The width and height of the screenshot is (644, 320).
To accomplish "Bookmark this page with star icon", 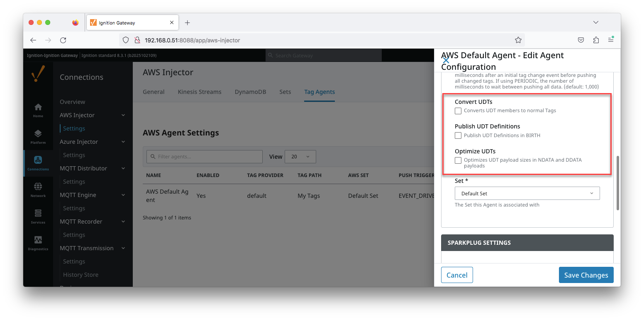I will tap(518, 40).
